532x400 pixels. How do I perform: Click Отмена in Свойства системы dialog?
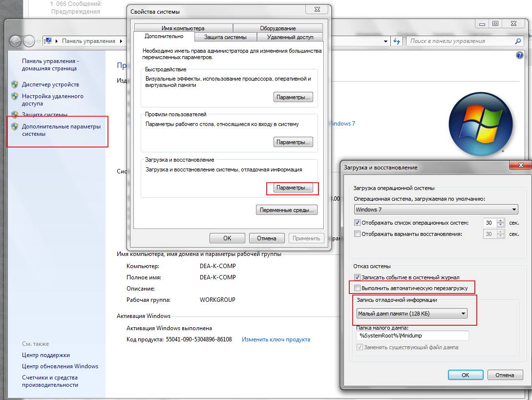[x=266, y=238]
